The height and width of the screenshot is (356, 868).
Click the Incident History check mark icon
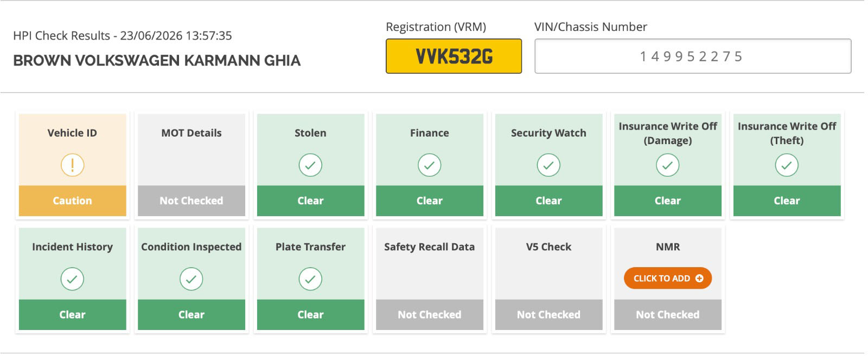(x=72, y=279)
